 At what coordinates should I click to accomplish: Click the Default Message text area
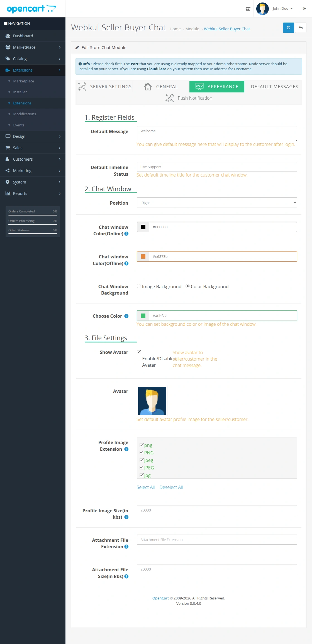coord(217,133)
